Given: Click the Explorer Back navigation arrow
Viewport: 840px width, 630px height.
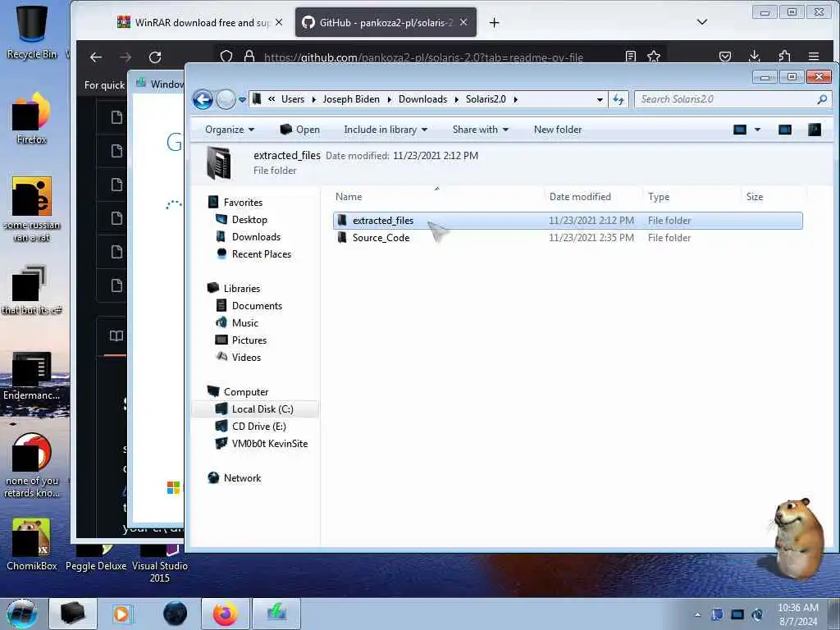Looking at the screenshot, I should [203, 99].
